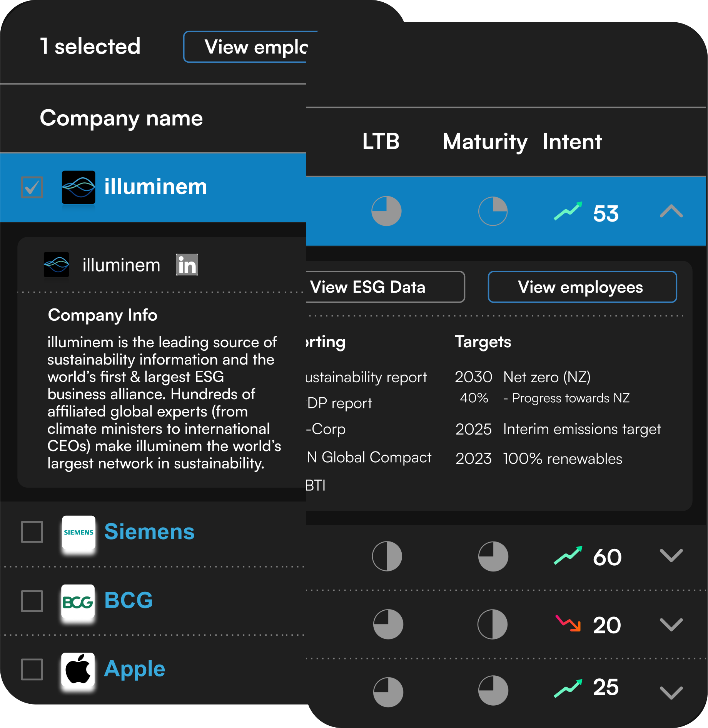This screenshot has width=708, height=728.
Task: Click BCG LTB pie icon
Action: coord(388,624)
